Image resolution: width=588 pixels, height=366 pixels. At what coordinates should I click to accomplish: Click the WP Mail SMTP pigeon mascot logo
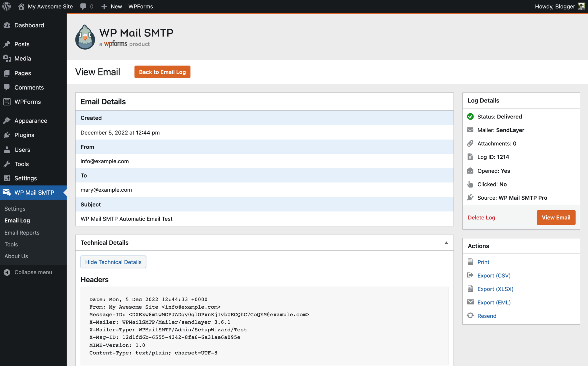(x=85, y=37)
